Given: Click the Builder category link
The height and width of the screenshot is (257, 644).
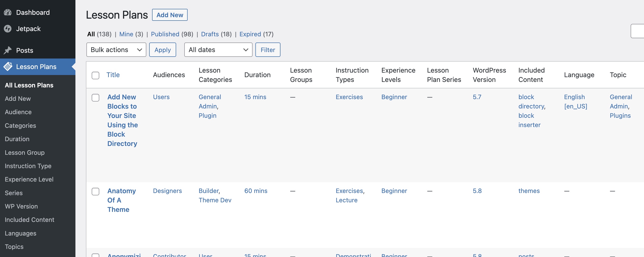Looking at the screenshot, I should [209, 191].
